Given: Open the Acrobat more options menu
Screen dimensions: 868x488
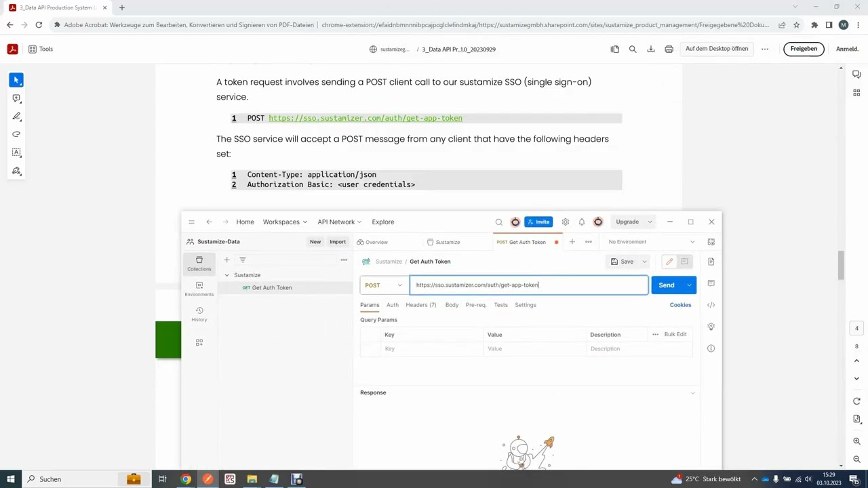Looking at the screenshot, I should coord(765,49).
